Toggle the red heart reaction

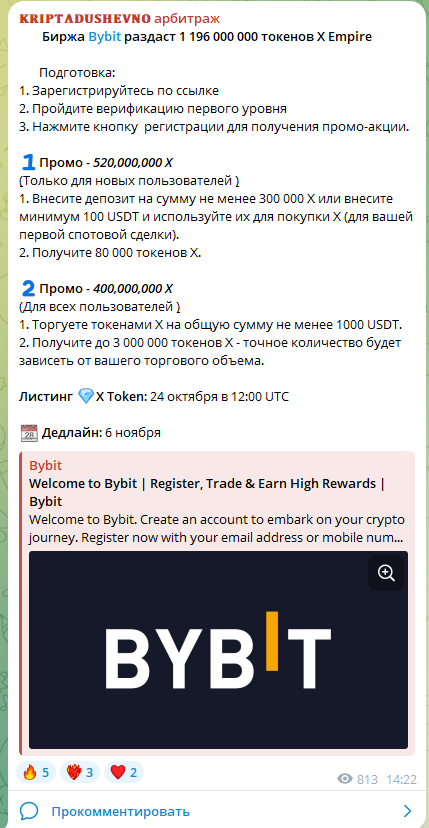[124, 773]
